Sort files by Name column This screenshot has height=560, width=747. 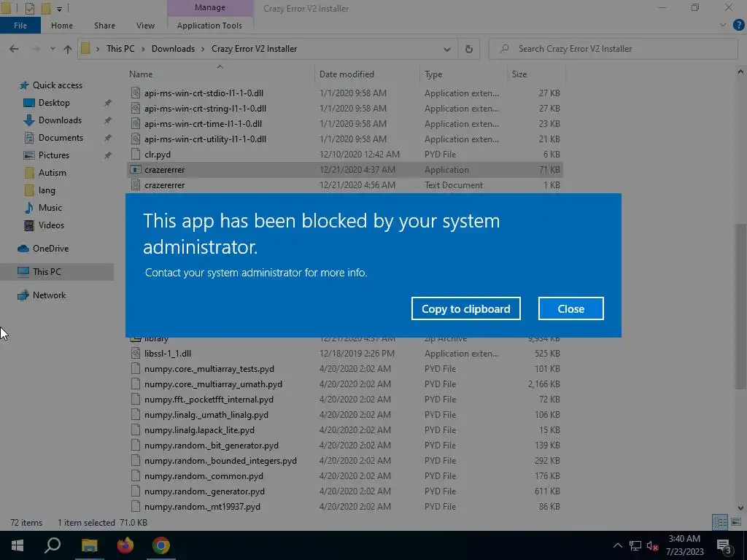[x=141, y=74]
